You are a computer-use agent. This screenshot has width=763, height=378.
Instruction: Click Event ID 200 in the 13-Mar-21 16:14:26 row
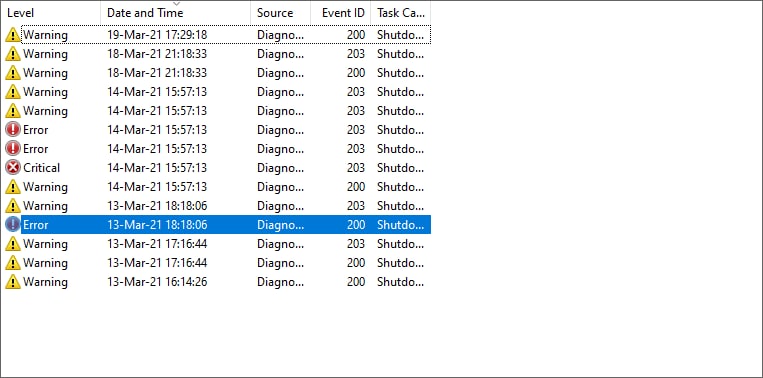click(356, 282)
